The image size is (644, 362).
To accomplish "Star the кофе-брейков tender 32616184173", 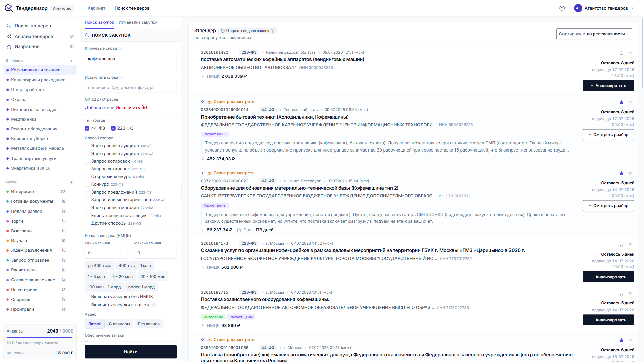I will point(621,245).
